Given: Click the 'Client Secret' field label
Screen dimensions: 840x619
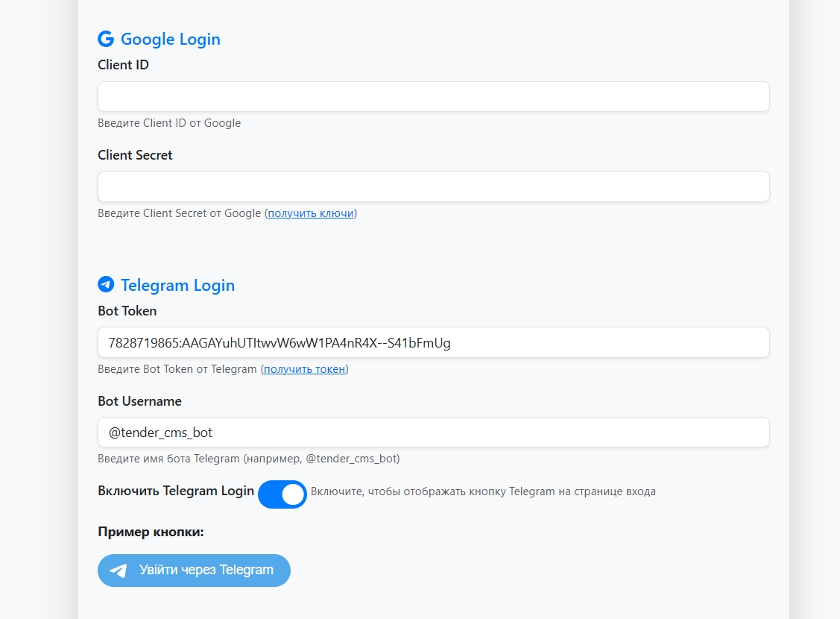Looking at the screenshot, I should [x=135, y=155].
